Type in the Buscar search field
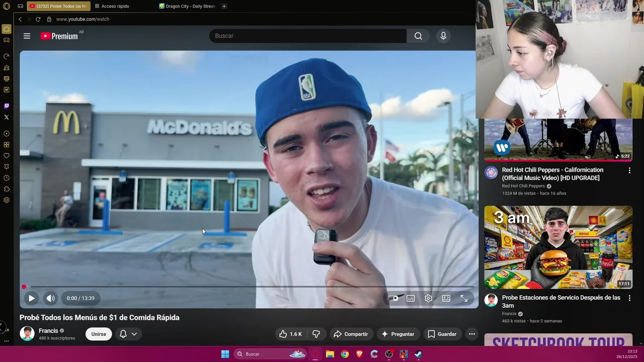Screen dimensions: 644x362 coord(308,36)
